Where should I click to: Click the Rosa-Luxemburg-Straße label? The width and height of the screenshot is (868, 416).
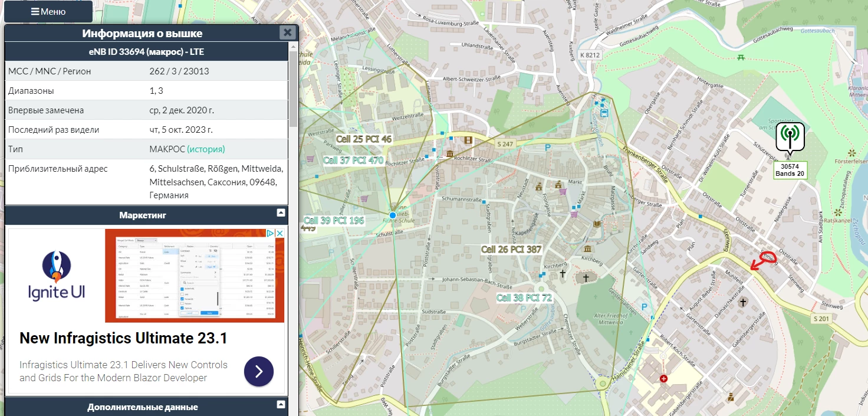point(450,21)
